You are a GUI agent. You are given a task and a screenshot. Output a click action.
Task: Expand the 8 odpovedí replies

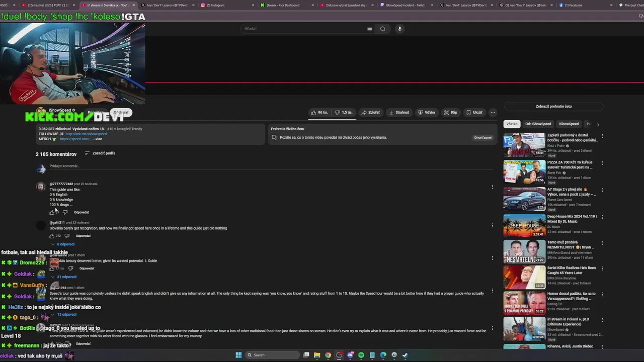click(63, 244)
